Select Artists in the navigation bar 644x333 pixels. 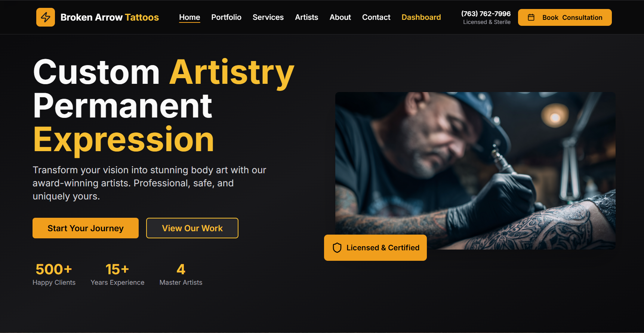pyautogui.click(x=306, y=17)
